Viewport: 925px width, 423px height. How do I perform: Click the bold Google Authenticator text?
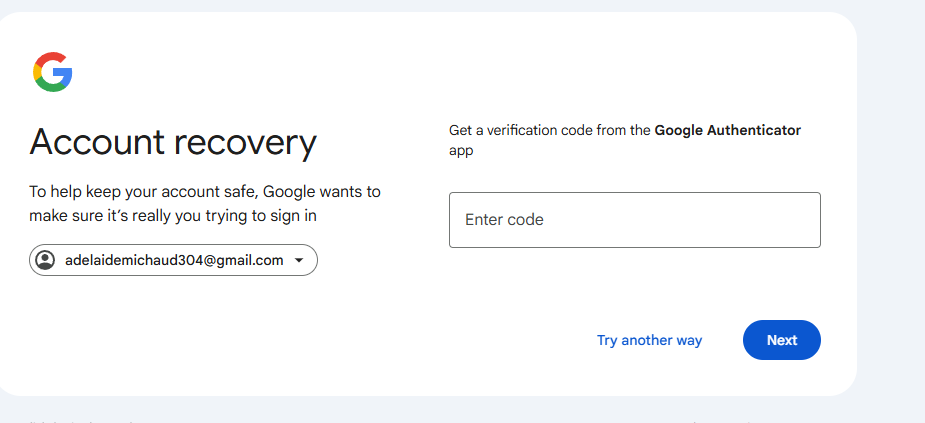[727, 130]
